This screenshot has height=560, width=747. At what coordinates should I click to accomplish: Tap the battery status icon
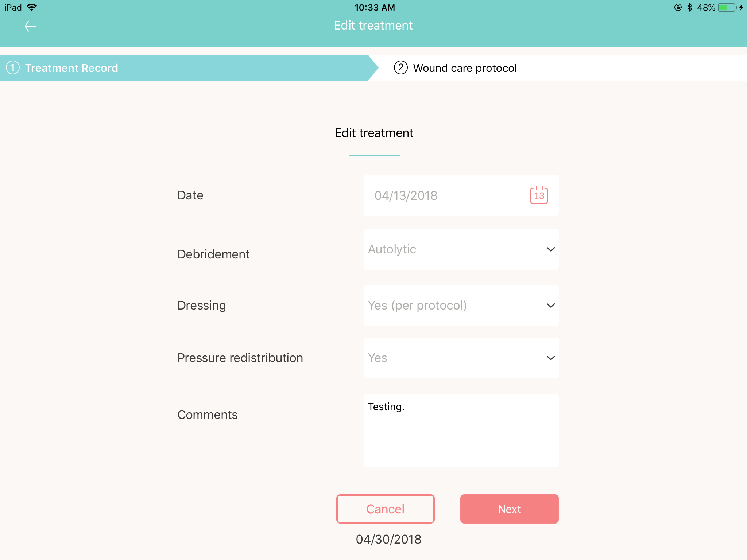(x=727, y=8)
